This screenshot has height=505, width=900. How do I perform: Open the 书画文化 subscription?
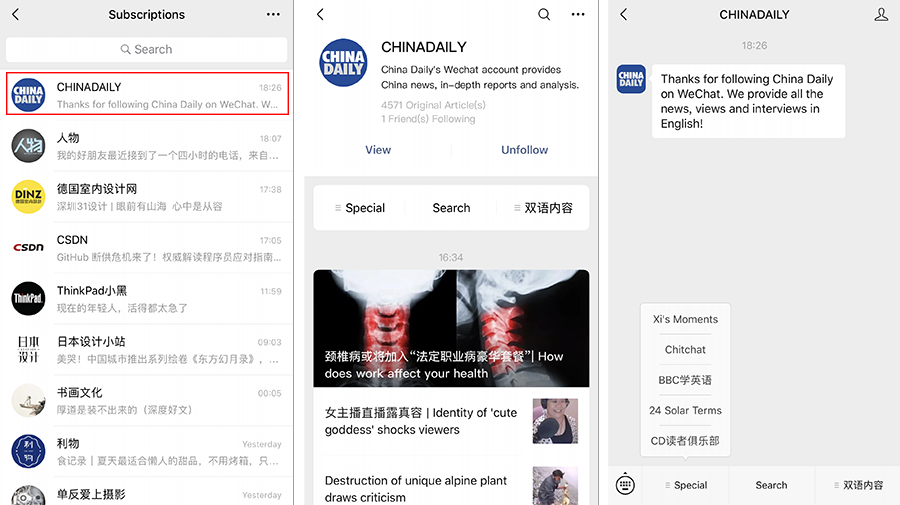(x=147, y=401)
